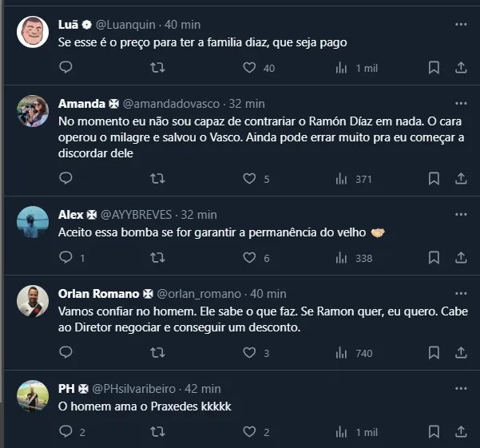Repost Orlan Romano's tweet
Screen dimensions: 480x448
point(157,352)
